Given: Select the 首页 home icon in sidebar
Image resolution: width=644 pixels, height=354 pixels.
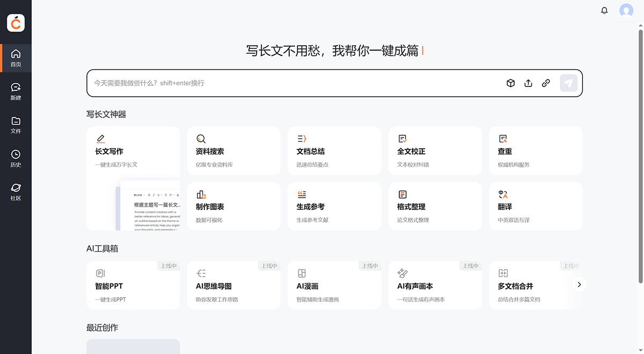Looking at the screenshot, I should tap(16, 57).
